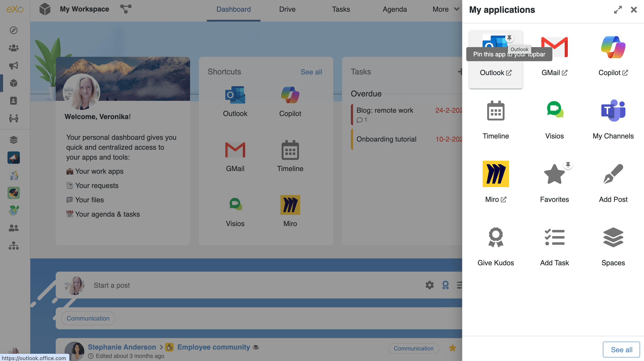Open the workspace tree navigation icon
The width and height of the screenshot is (644, 361).
126,9
